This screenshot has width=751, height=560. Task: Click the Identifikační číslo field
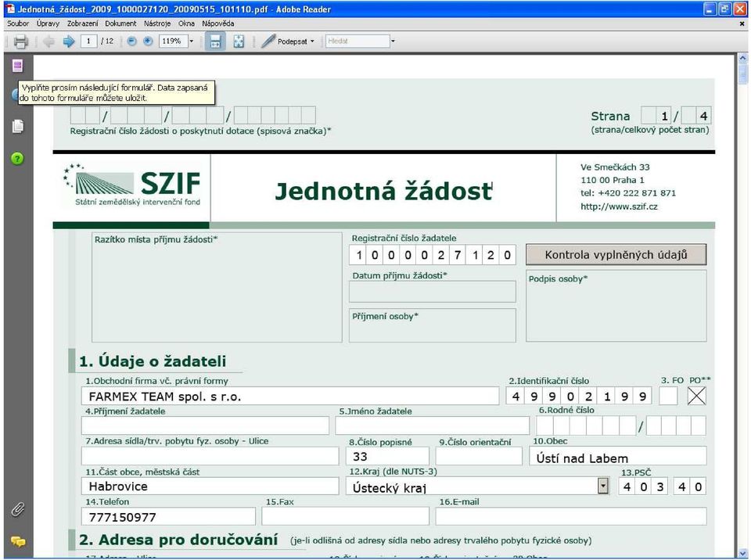(x=579, y=397)
